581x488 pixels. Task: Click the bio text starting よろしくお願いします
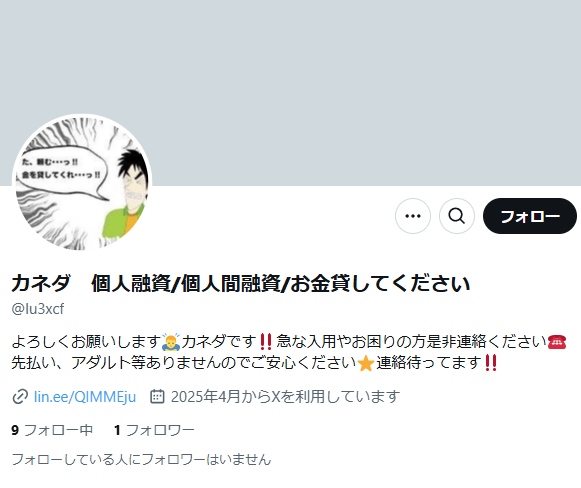coord(289,352)
